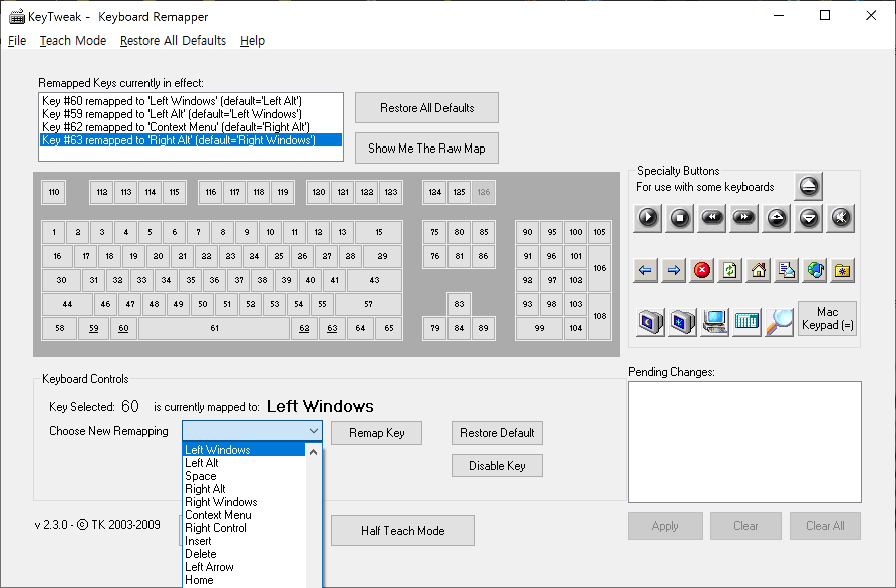The image size is (896, 588).
Task: Select the 'Key #60 remapped to Left Windows' row
Action: 191,101
